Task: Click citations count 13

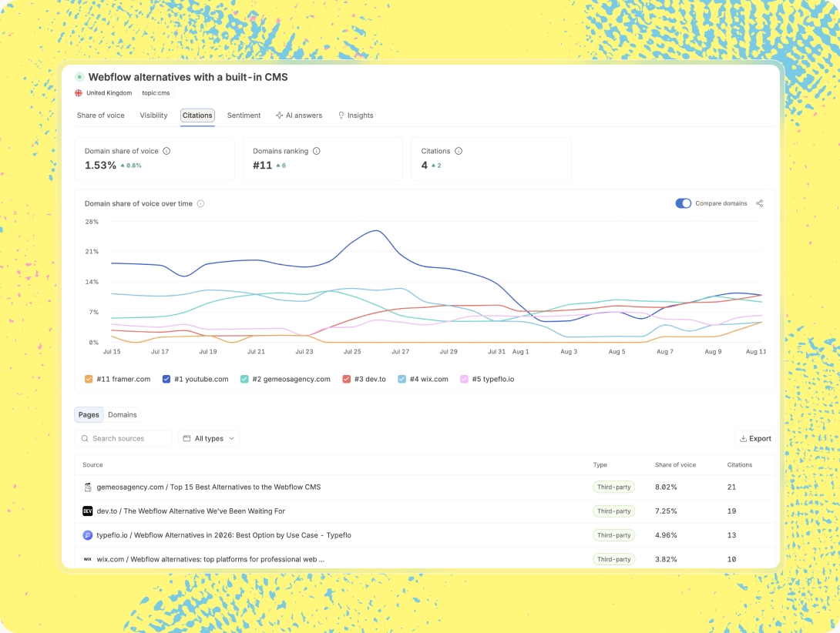Action: (x=732, y=535)
